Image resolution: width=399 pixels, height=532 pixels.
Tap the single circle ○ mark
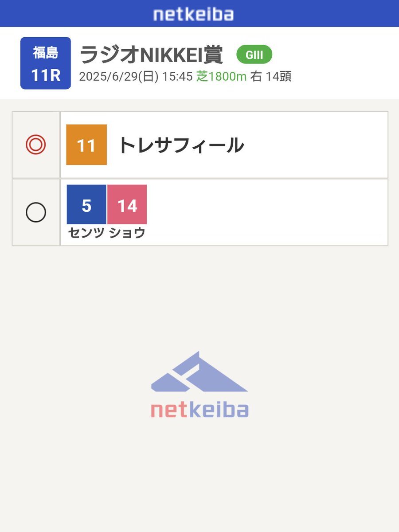36,212
